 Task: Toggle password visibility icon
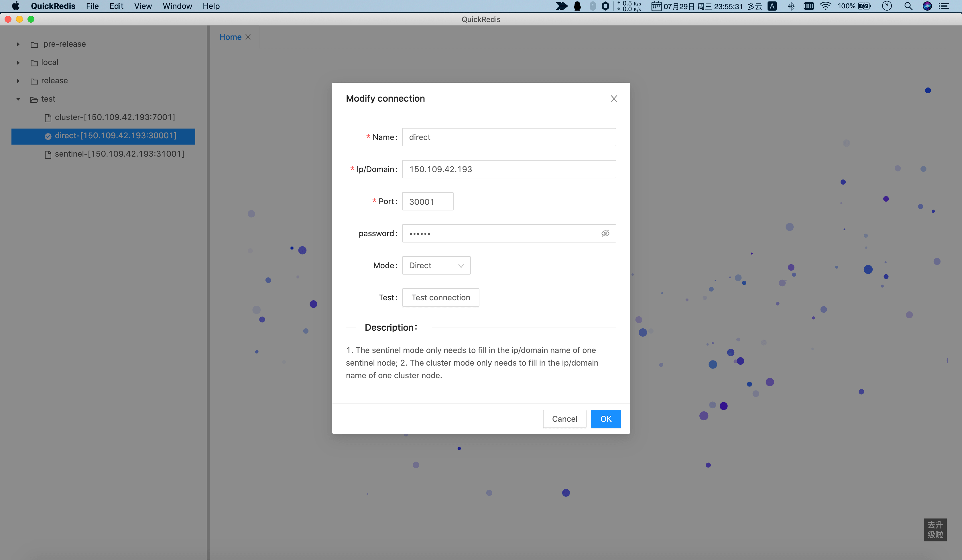605,233
